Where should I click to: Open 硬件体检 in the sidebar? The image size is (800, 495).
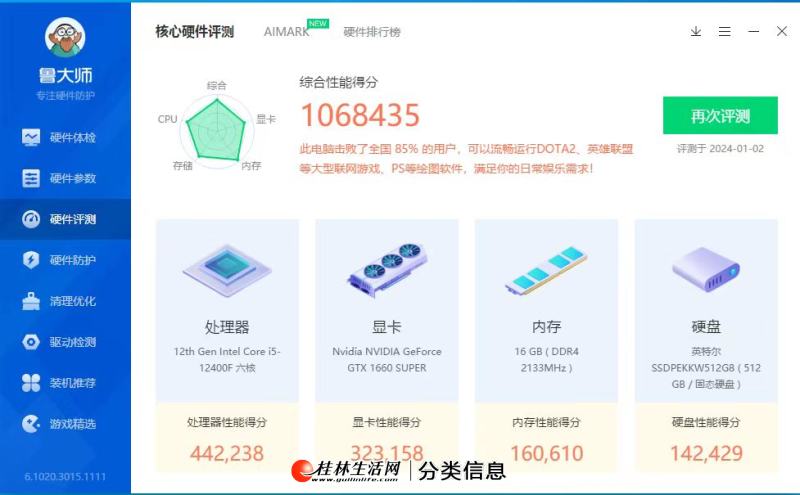point(65,137)
